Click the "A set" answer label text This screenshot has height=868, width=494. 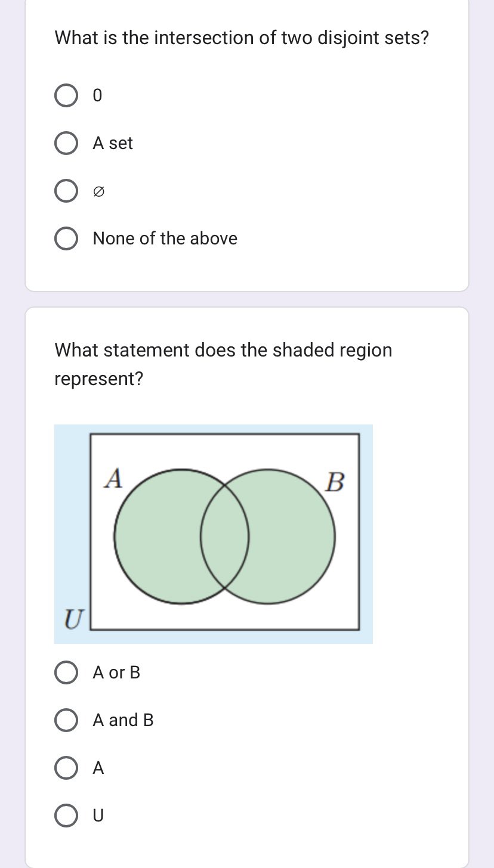point(112,143)
